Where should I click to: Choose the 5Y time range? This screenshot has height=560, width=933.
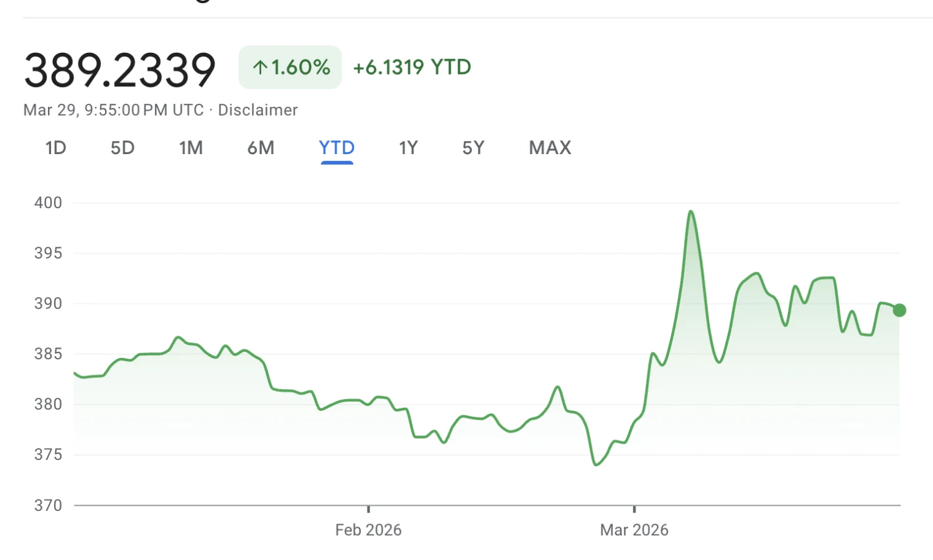point(473,148)
